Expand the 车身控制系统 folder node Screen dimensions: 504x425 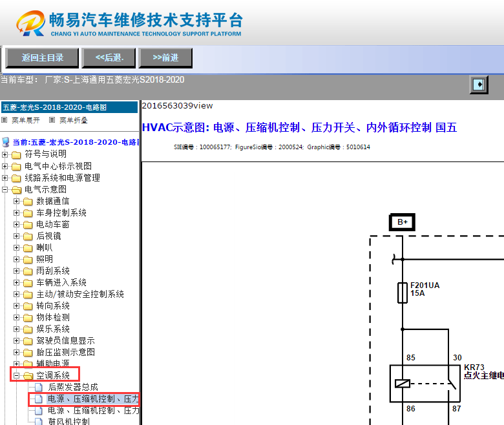[16, 213]
